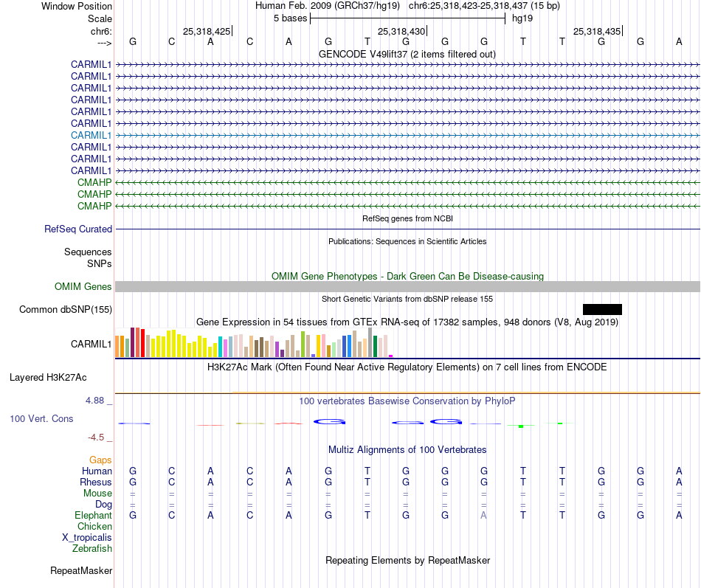
Task: Open the RefSeq Curated track label
Action: pos(78,229)
